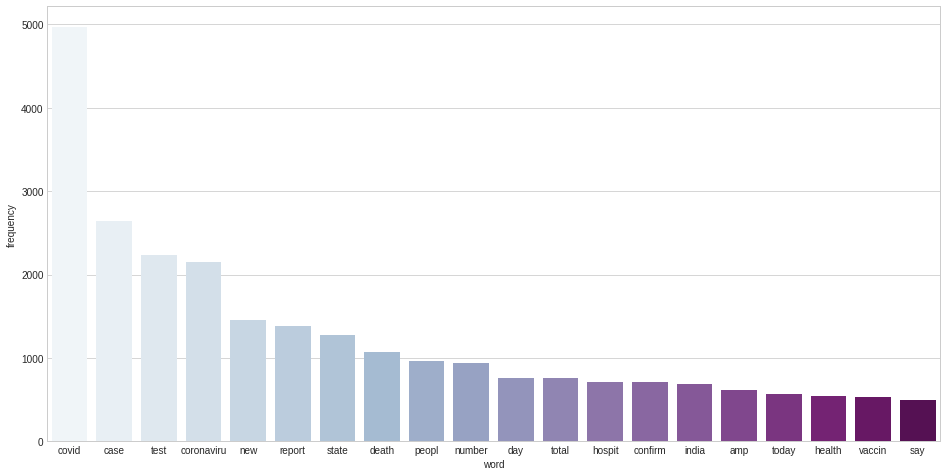Pick the darkest bar, for say

click(x=917, y=420)
